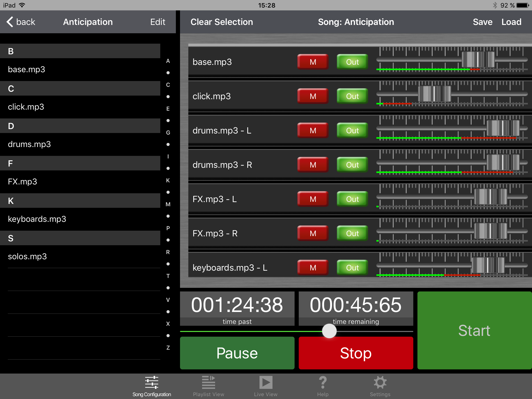Mute the drums.mp3 - L track

coord(313,130)
